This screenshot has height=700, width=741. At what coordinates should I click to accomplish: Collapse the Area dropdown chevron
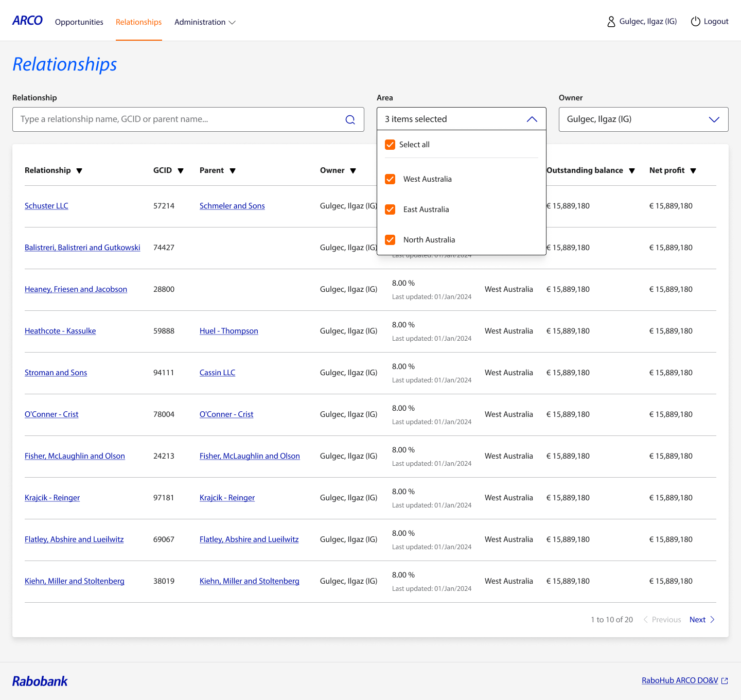pyautogui.click(x=532, y=119)
